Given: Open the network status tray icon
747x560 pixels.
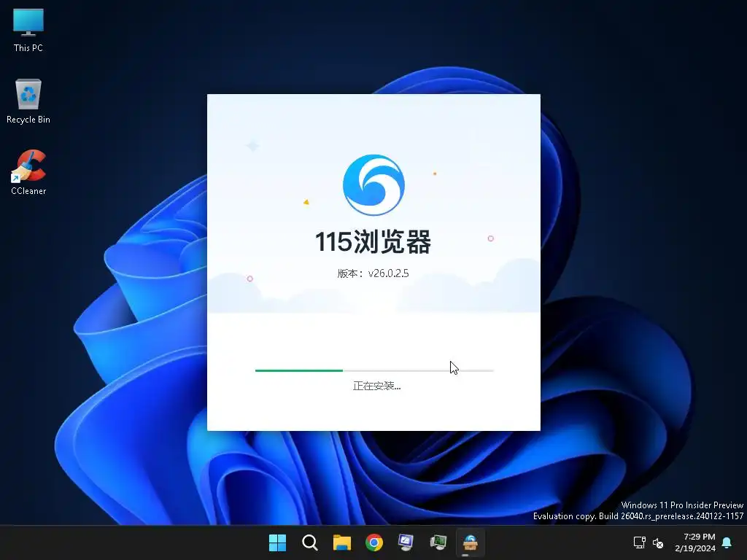Looking at the screenshot, I should 639,542.
